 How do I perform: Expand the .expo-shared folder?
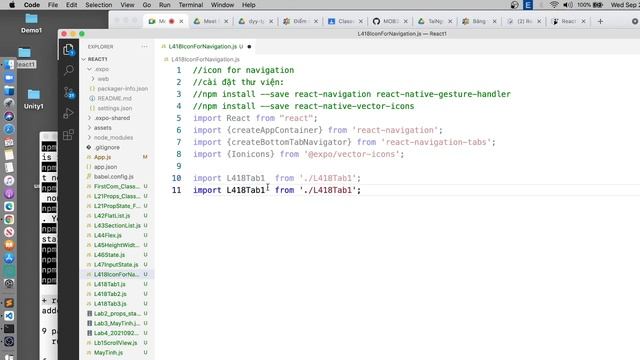[89, 118]
